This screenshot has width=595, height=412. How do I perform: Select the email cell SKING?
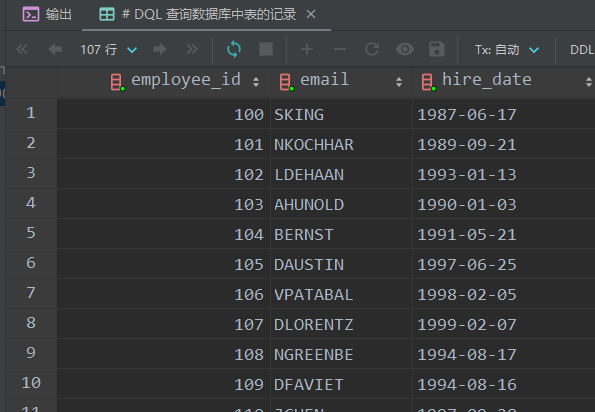point(341,114)
